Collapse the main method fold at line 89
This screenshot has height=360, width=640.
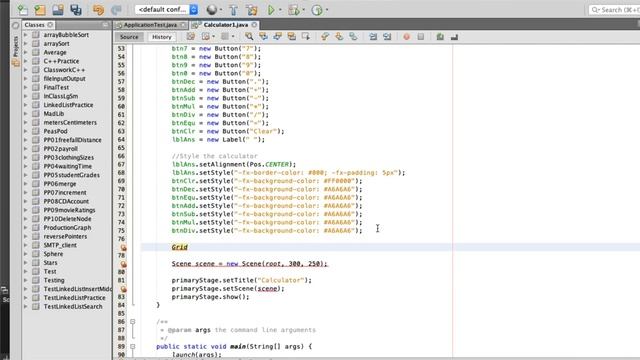133,347
